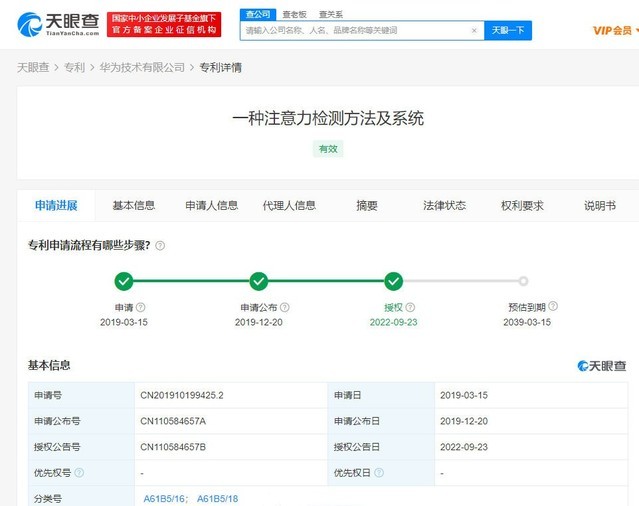Click help icon beside 专利申请流程有哪些步骤
Viewport: 639px width, 506px height.
coord(160,246)
